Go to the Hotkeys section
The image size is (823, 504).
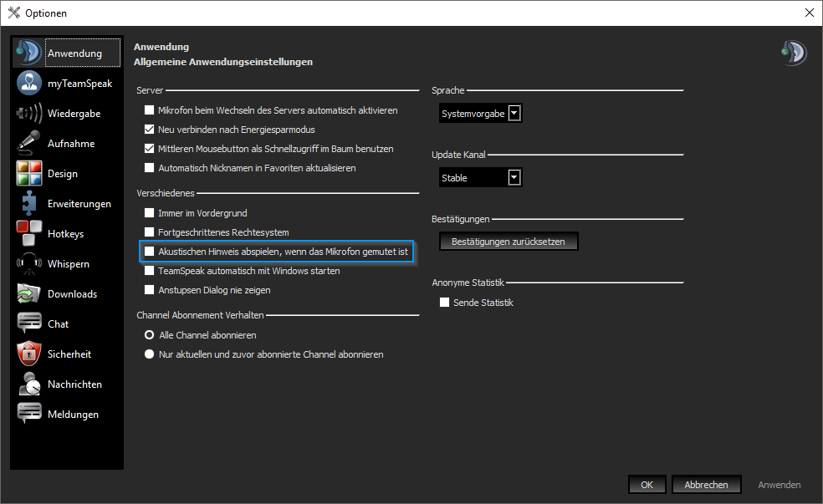tap(65, 234)
